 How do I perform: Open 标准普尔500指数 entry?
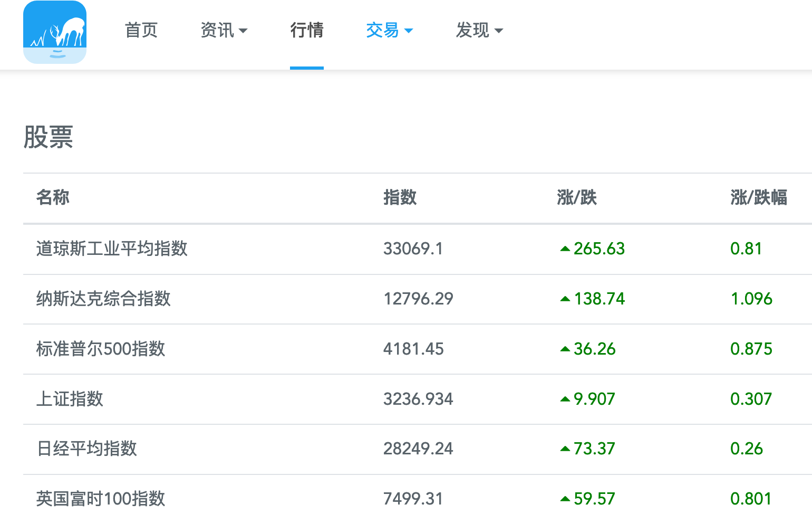click(x=101, y=349)
